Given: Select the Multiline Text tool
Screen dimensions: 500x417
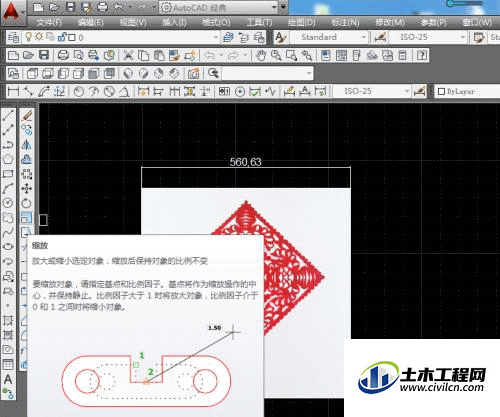Looking at the screenshot, I should point(8,379).
